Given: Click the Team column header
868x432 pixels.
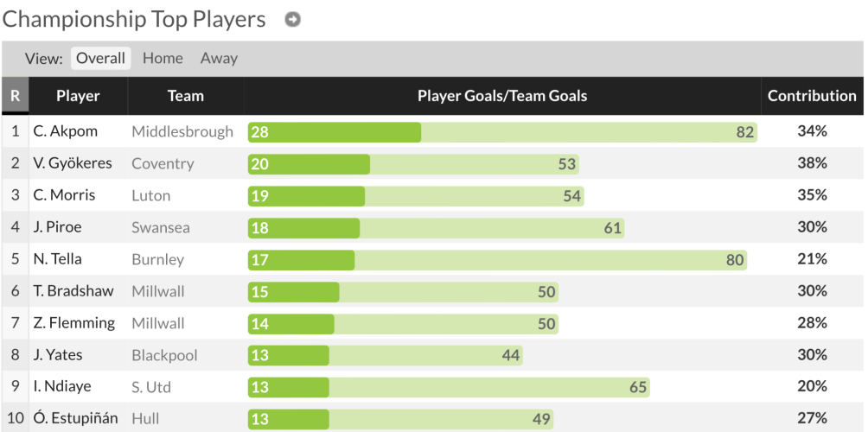Looking at the screenshot, I should (x=185, y=96).
